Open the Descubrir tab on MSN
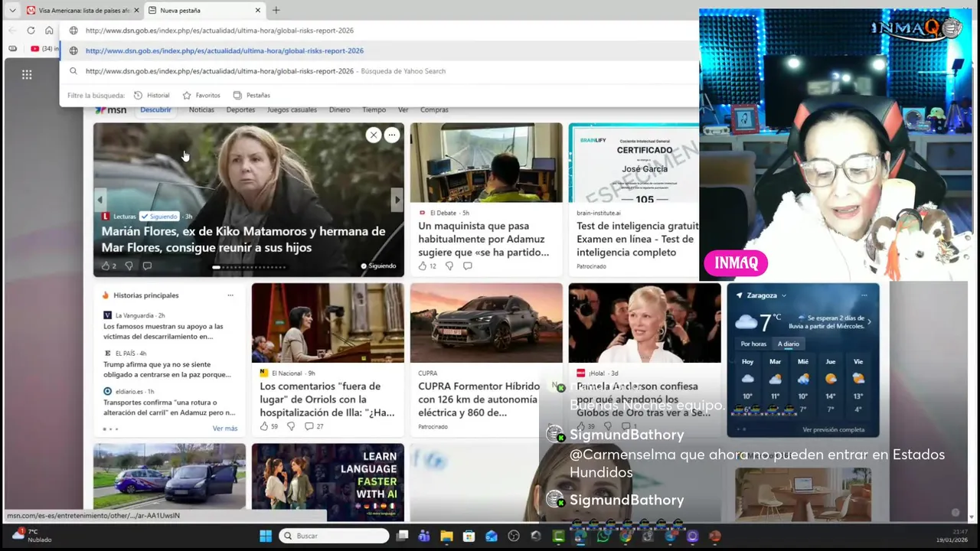980x551 pixels. [155, 109]
